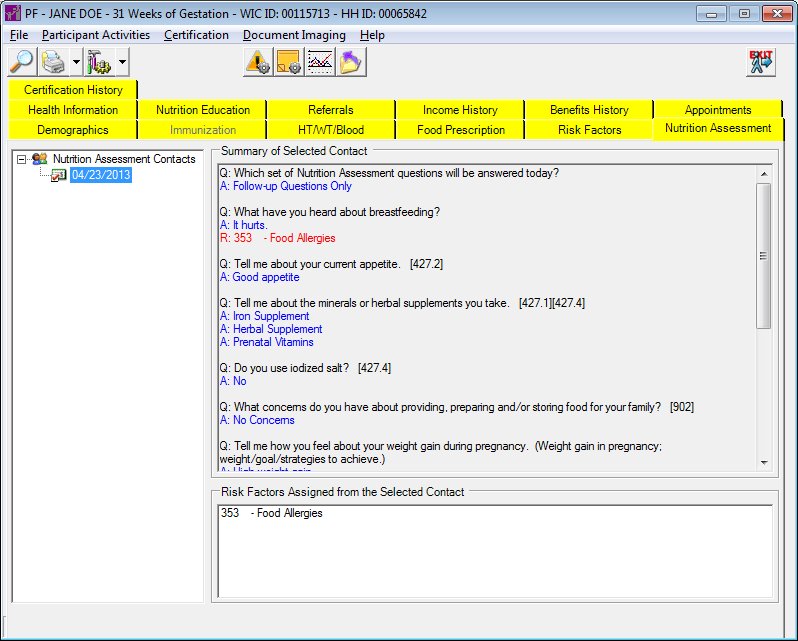Switch to the Benefits History tab

tap(589, 110)
